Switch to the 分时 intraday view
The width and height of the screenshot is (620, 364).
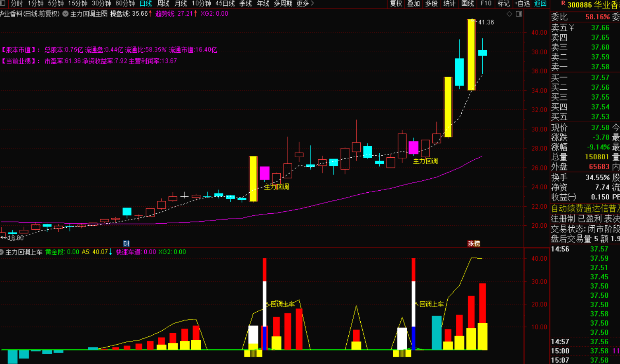[17, 4]
